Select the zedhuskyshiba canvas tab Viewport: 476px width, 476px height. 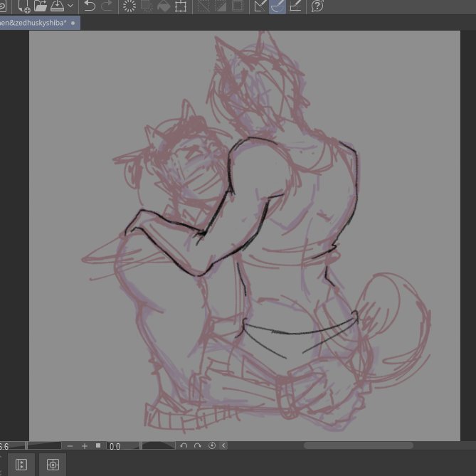point(40,23)
